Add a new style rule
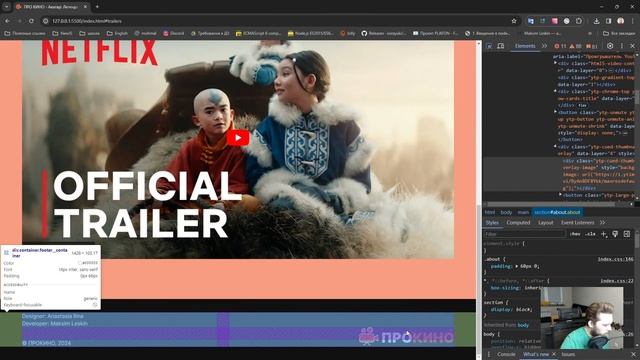 coord(604,234)
